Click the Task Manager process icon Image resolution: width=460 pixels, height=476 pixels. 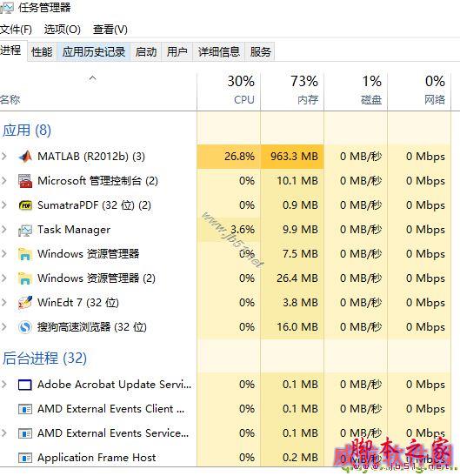pos(25,230)
